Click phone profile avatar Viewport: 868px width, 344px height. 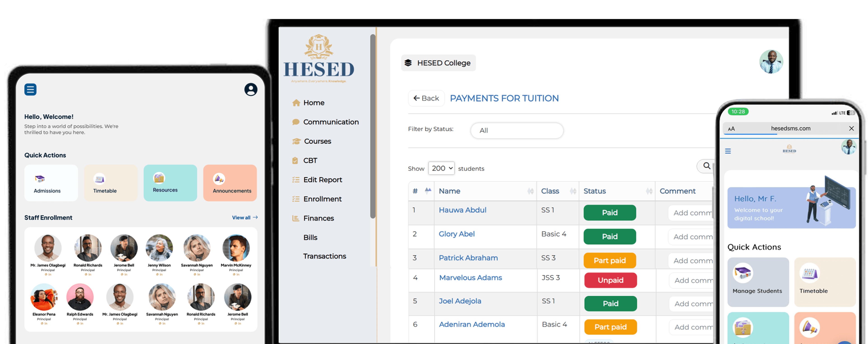849,147
